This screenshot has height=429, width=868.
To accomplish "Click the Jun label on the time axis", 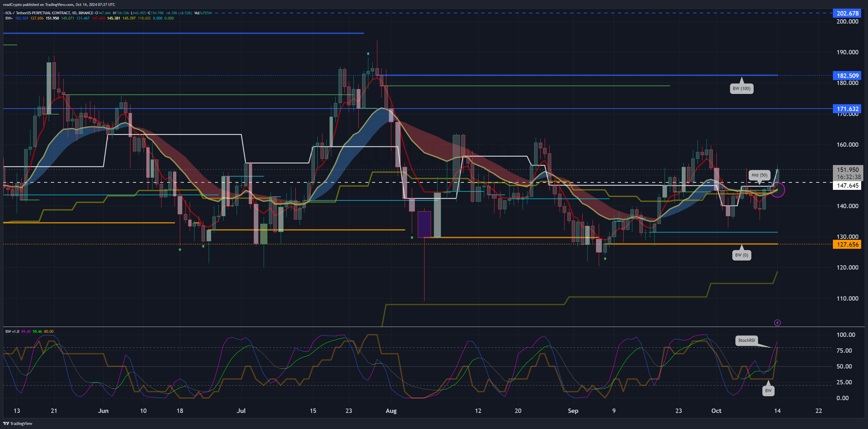I will (x=103, y=410).
